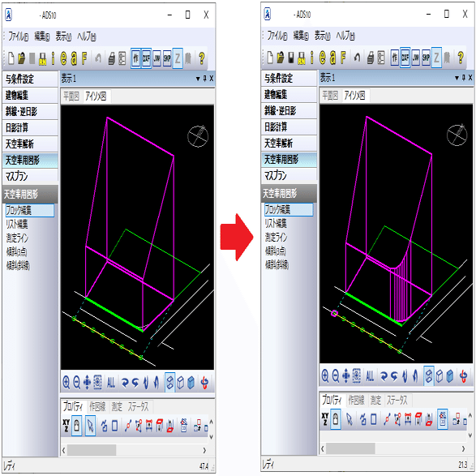Click the ALL fit-view icon in left window
Image resolution: width=476 pixels, height=476 pixels.
point(111,382)
